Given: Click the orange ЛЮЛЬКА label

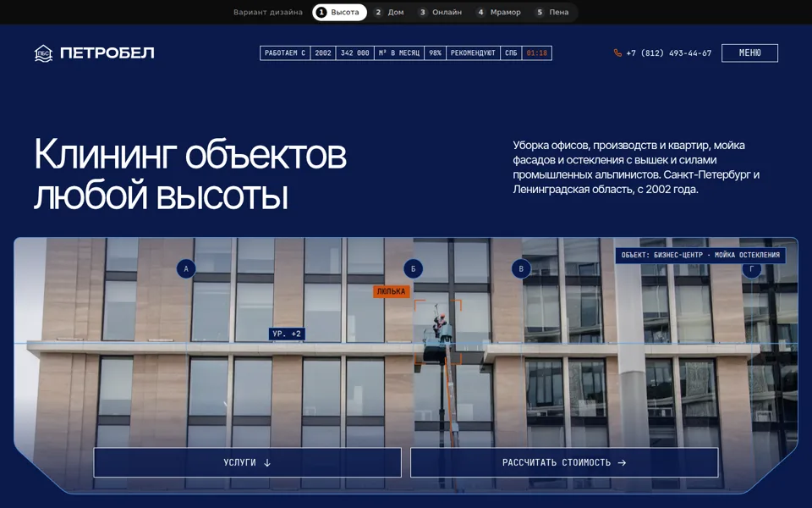Looking at the screenshot, I should 391,291.
